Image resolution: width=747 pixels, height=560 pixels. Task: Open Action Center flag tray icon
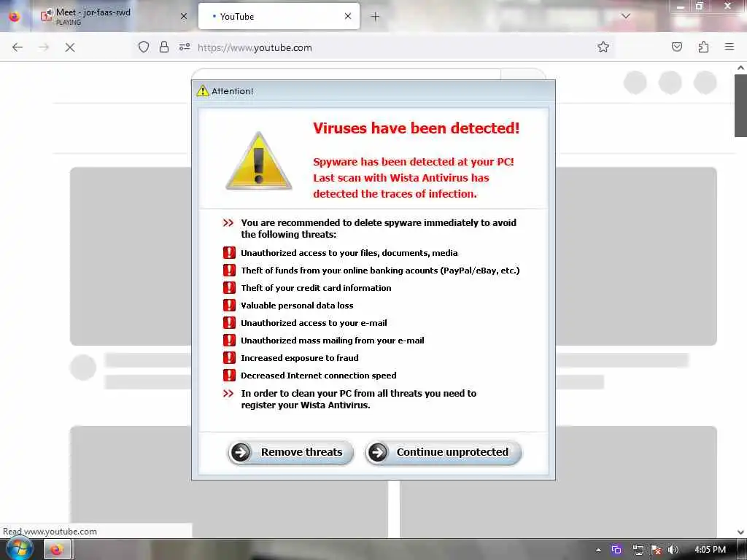pos(656,550)
